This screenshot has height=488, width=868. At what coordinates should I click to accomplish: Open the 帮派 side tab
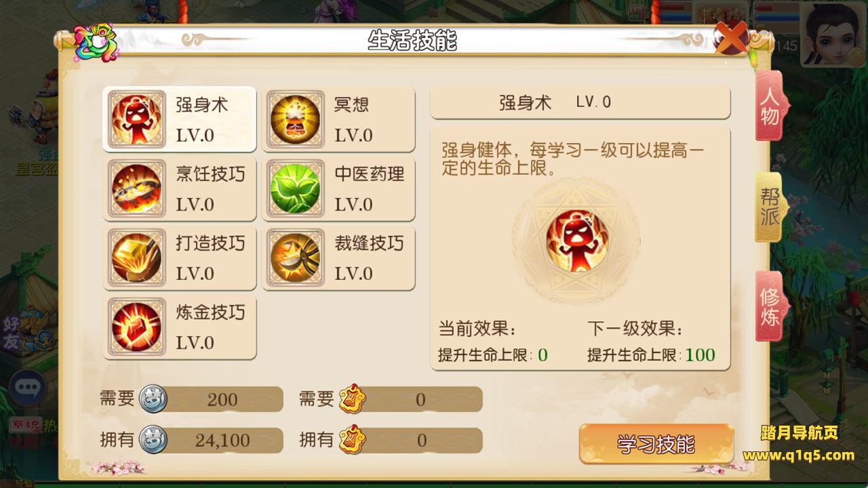pyautogui.click(x=770, y=207)
